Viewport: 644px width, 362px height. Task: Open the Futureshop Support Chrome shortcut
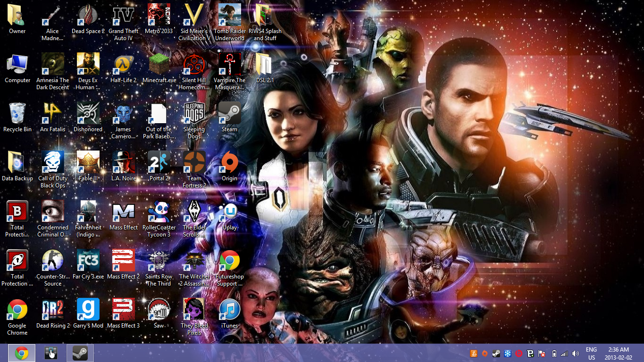(230, 269)
